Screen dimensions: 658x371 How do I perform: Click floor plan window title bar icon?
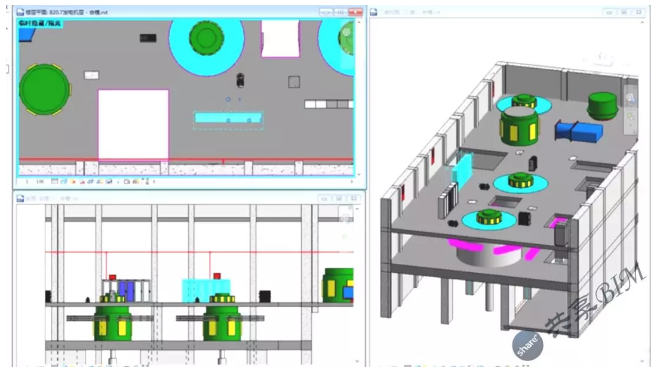[20, 12]
